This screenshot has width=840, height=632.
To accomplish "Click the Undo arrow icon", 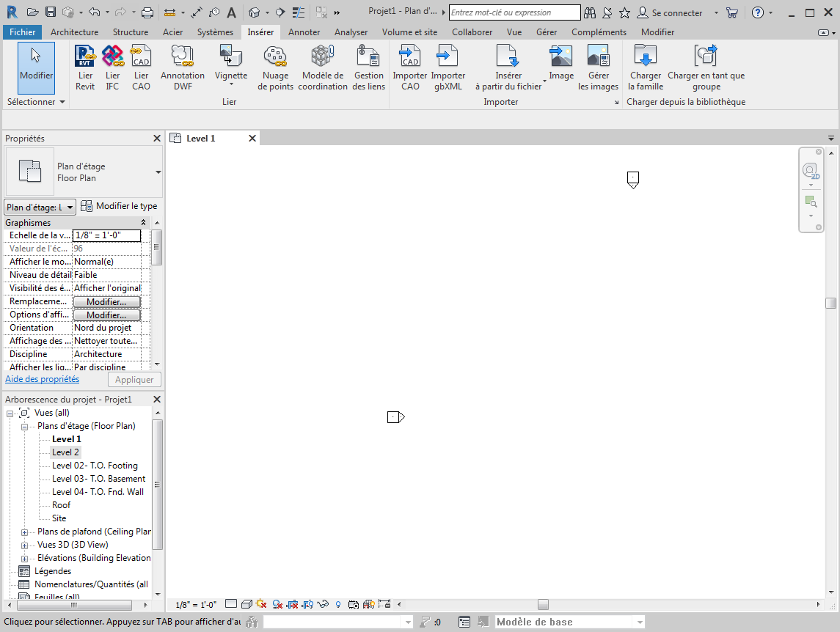I will pyautogui.click(x=95, y=12).
